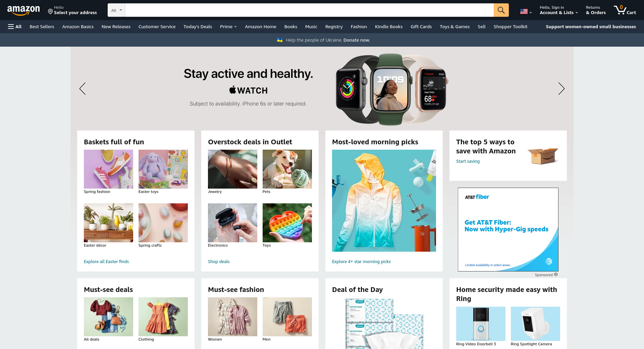Open Account & Lists dropdown menu
Viewport: 644px width, 349px height.
pos(558,10)
